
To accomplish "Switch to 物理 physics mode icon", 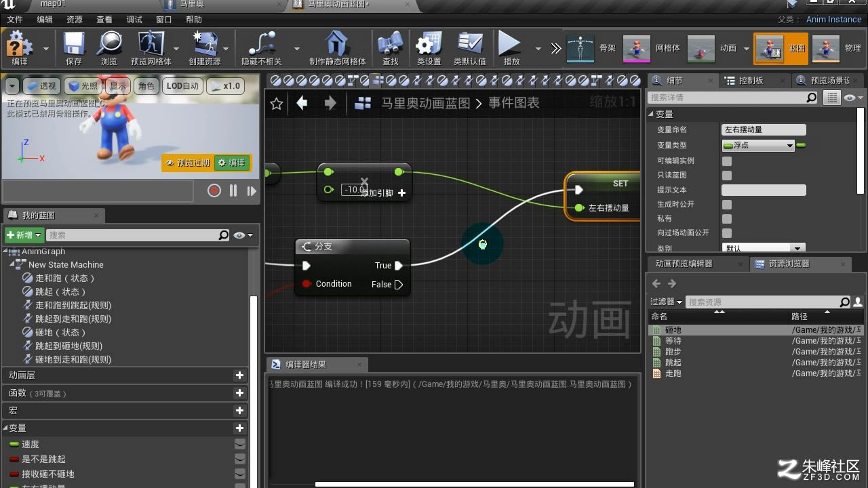I will [826, 48].
